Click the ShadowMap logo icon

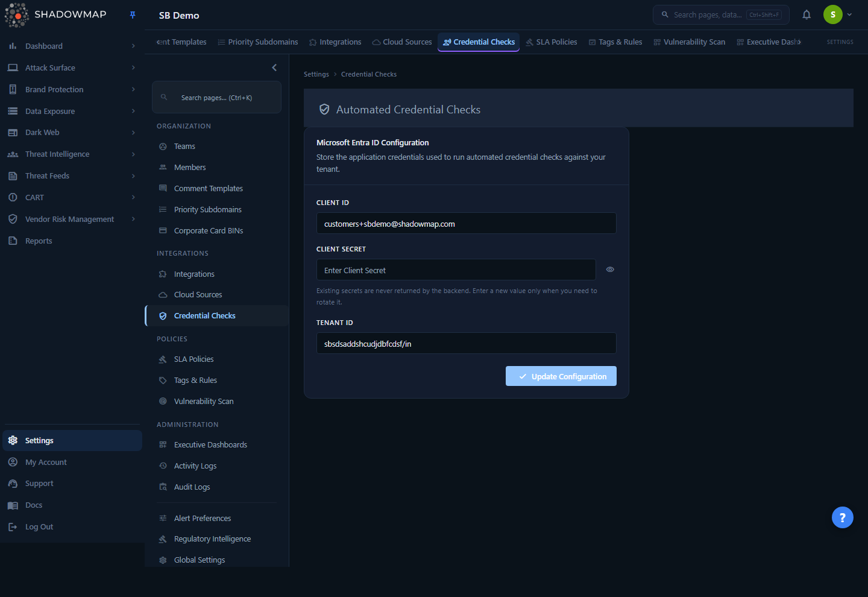(17, 15)
